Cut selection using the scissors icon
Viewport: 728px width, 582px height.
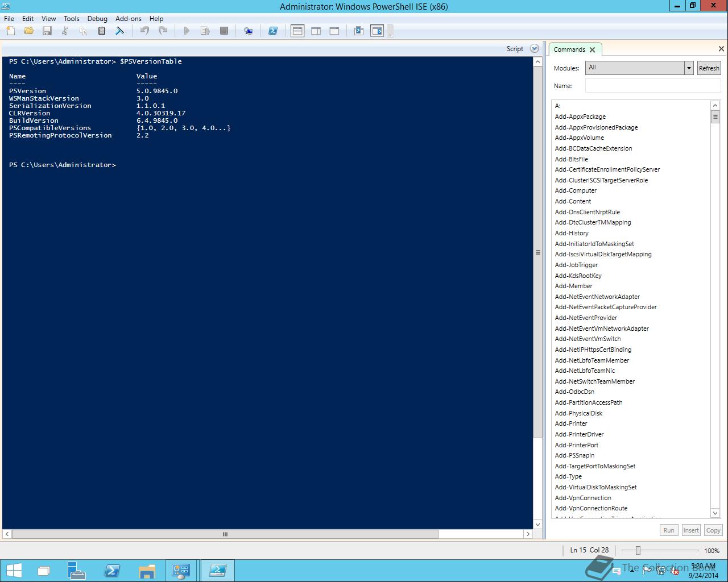65,31
